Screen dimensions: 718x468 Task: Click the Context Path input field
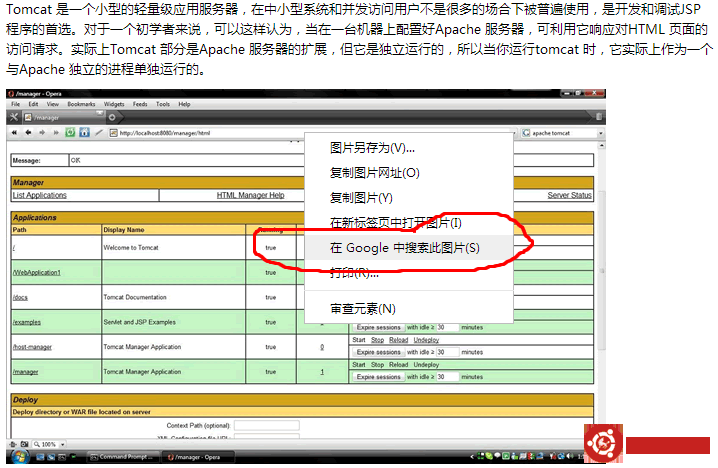266,425
